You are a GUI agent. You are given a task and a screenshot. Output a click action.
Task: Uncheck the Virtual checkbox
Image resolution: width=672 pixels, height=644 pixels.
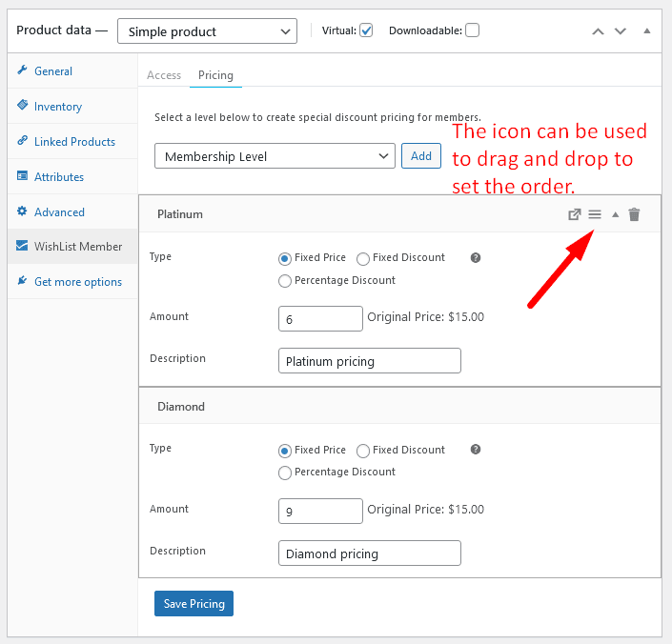[366, 30]
